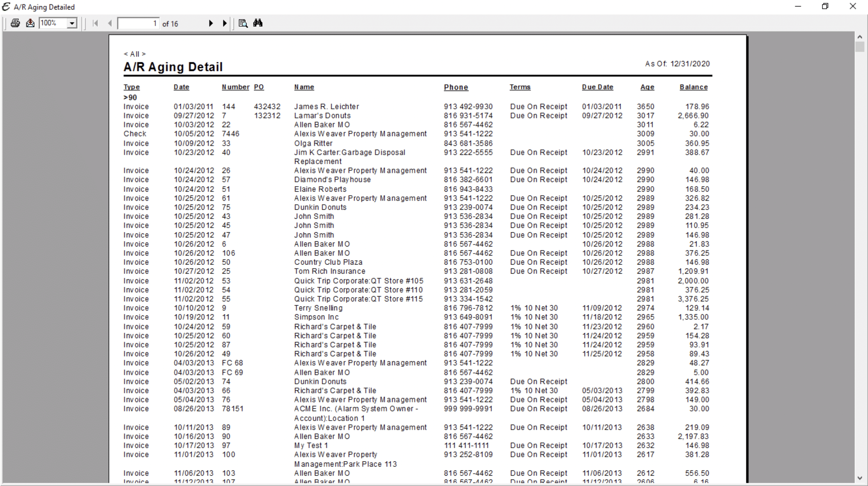The image size is (868, 486).
Task: Click the Lamar's Donuts customer name
Action: [322, 116]
